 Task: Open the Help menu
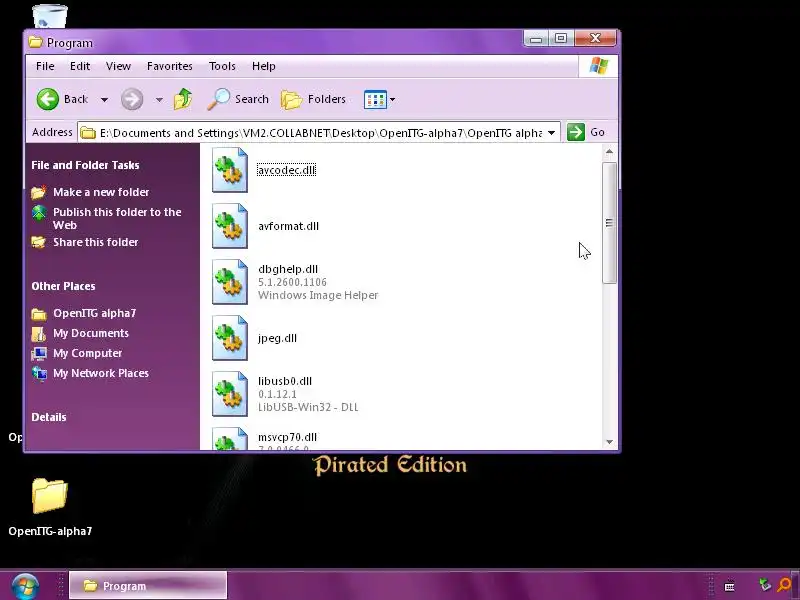[x=264, y=66]
